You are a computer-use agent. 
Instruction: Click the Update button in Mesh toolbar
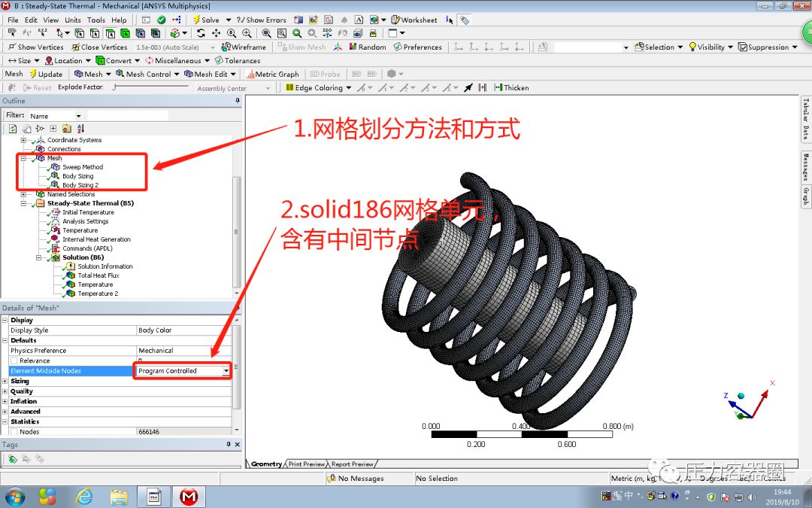point(49,75)
